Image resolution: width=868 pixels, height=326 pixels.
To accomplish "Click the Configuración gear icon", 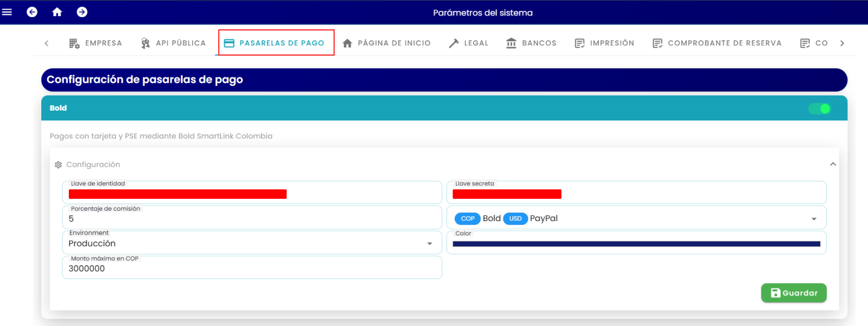I will point(58,165).
